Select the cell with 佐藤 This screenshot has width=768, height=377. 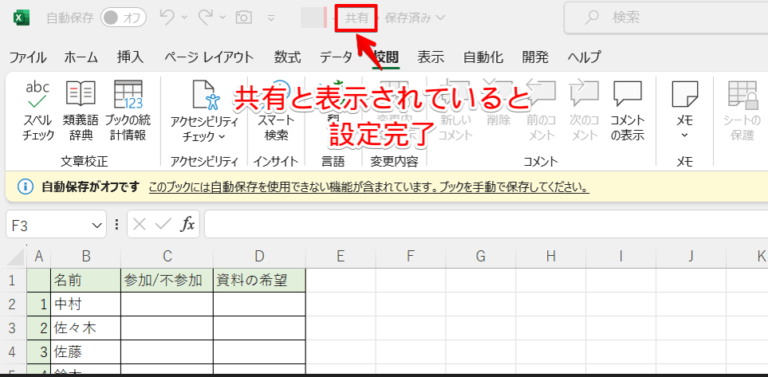86,352
